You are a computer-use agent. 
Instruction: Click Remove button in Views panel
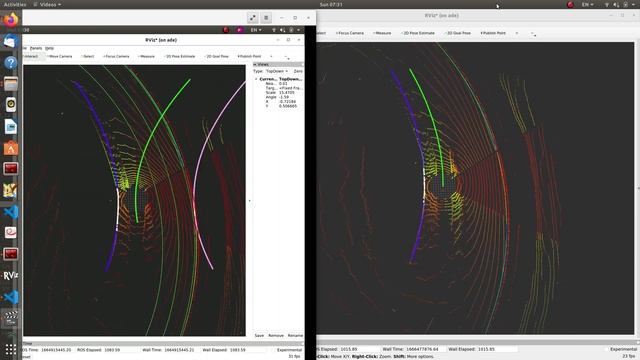coord(276,336)
